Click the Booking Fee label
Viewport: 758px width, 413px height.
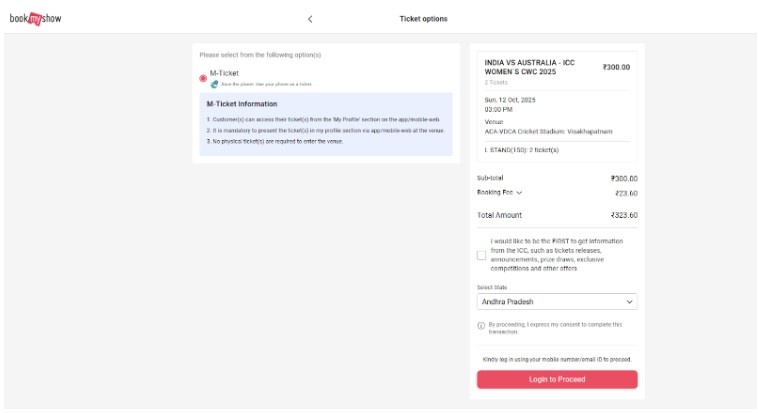(x=494, y=193)
